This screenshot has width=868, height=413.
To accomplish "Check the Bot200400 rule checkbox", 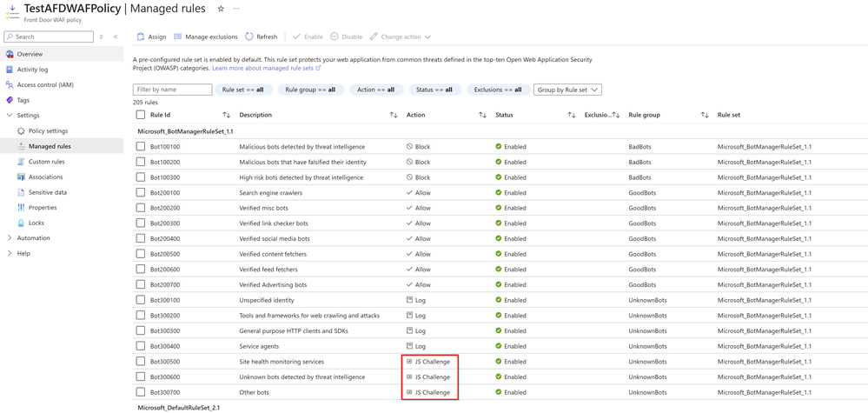I will coord(141,238).
